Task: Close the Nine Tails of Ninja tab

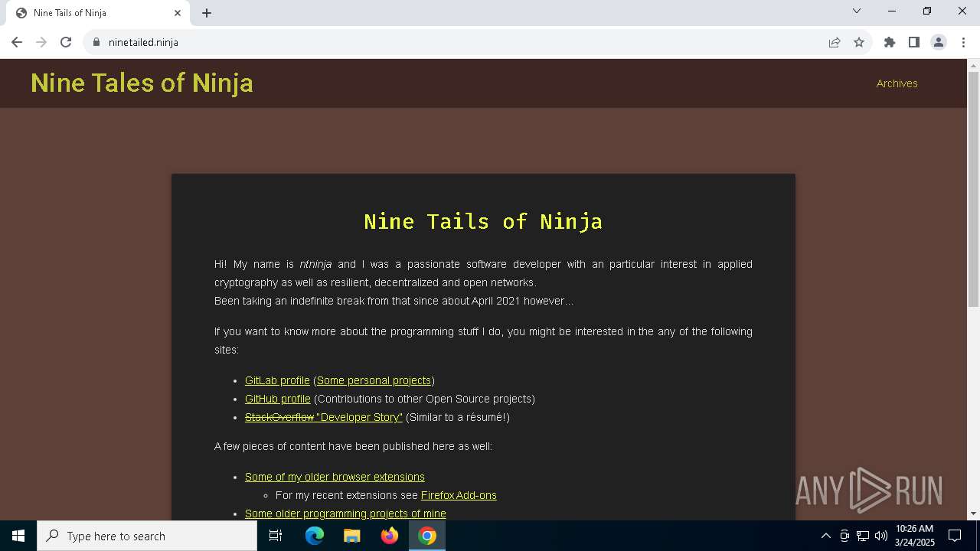Action: 178,13
